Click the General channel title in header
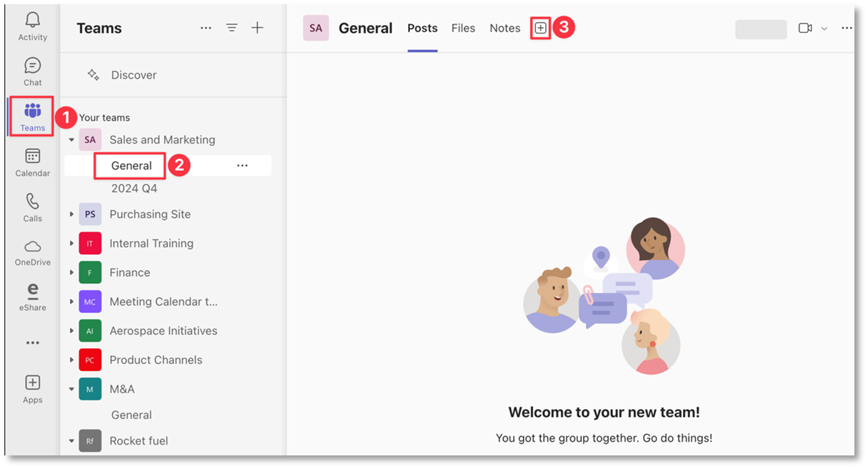868x469 pixels. point(366,28)
